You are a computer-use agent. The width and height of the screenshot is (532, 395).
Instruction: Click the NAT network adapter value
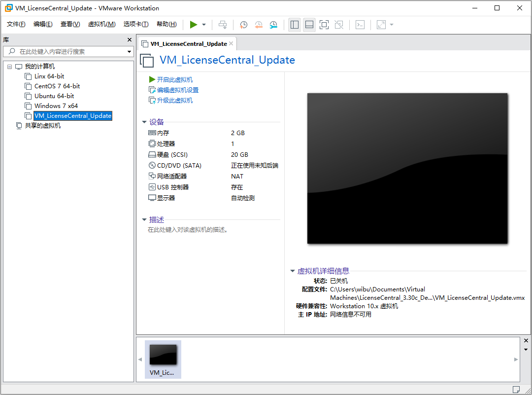coord(237,177)
